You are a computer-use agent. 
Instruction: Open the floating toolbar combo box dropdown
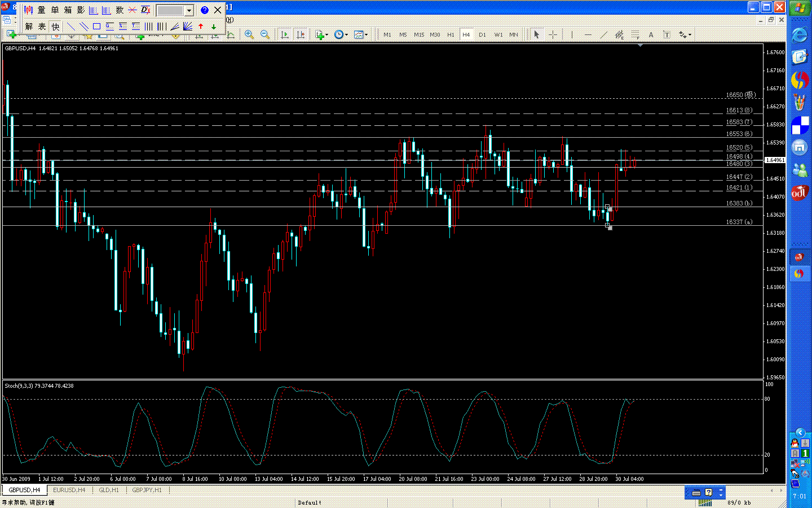(189, 11)
